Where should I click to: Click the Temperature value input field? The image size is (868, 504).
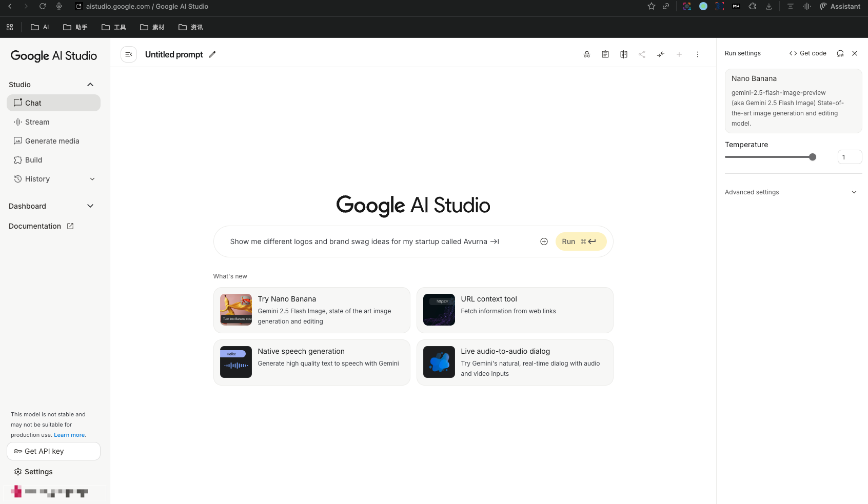click(x=850, y=157)
